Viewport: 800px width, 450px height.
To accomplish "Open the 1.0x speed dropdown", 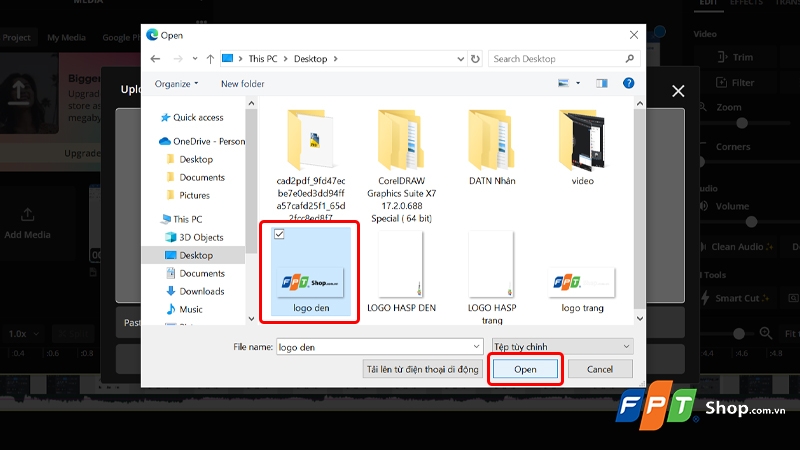I will coord(23,334).
